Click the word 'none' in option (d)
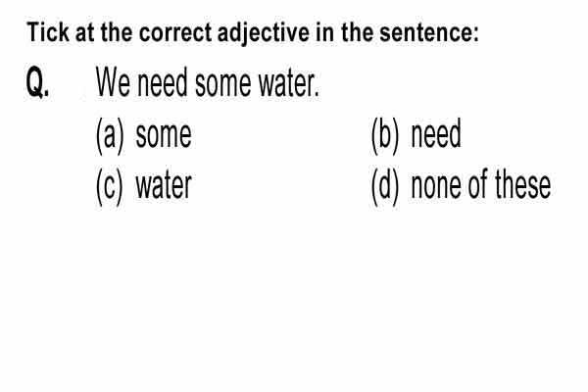Viewport: 588px width, 392px height. coord(436,186)
